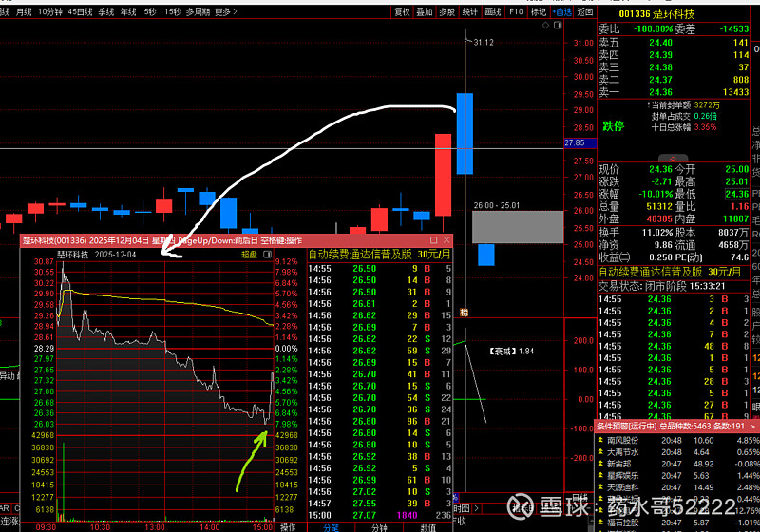Click stock title 001336 楚环科技
This screenshot has width=760, height=532.
tap(656, 14)
